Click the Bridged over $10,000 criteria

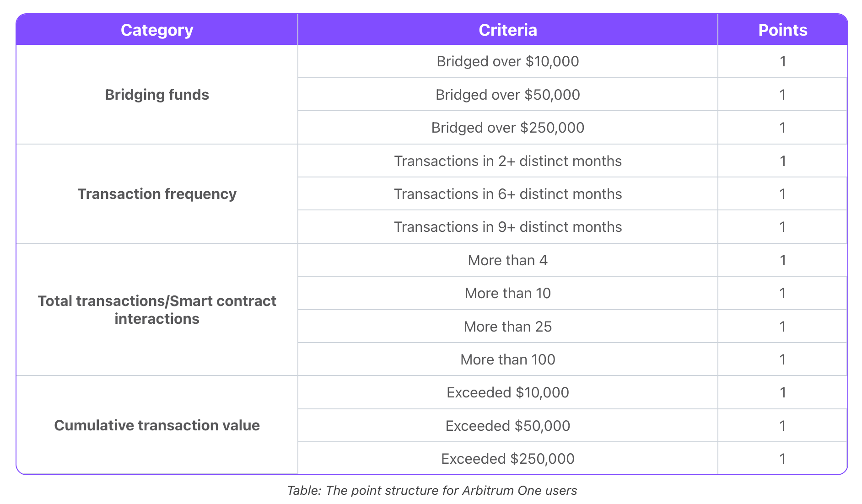click(507, 61)
